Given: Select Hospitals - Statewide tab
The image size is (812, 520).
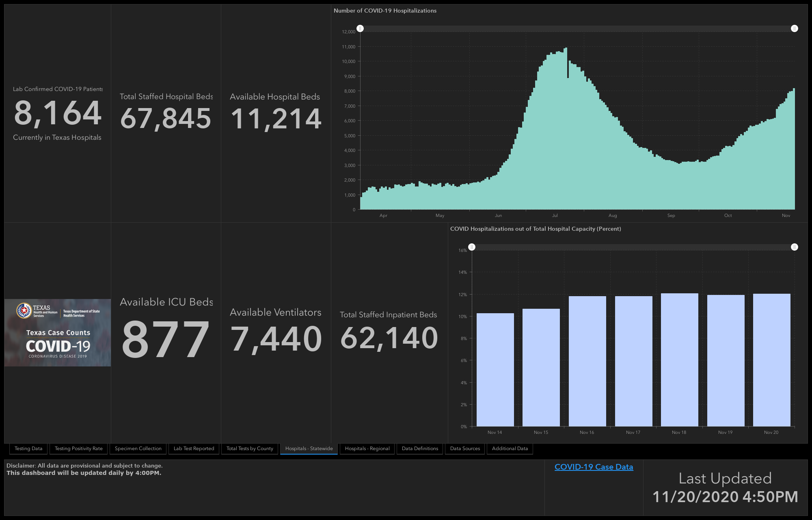Looking at the screenshot, I should pyautogui.click(x=309, y=448).
